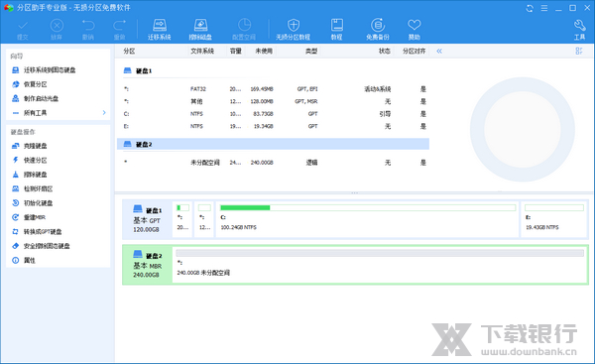Click the 提交 (Apply) toolbar icon
Image resolution: width=595 pixels, height=364 pixels.
(x=23, y=29)
